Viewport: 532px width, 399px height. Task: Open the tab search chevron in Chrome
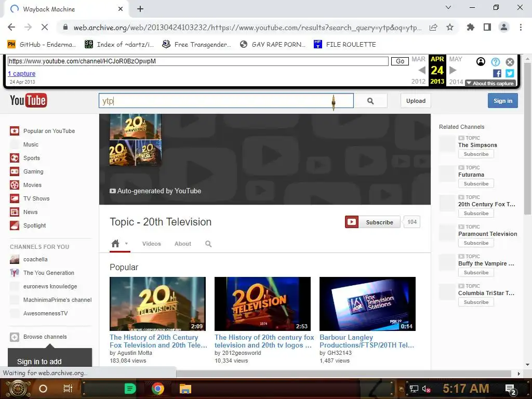pyautogui.click(x=448, y=7)
